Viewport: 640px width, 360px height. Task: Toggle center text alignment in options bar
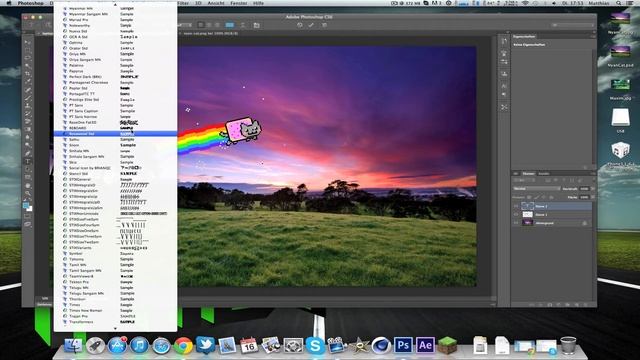209,25
